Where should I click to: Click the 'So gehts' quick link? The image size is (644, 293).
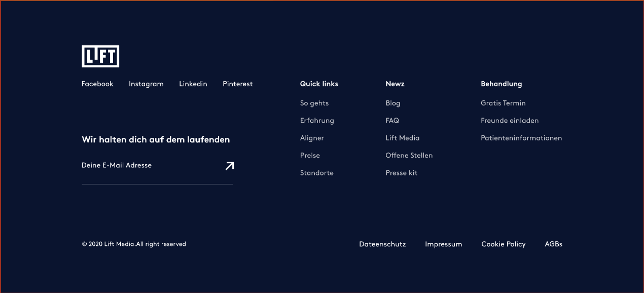314,103
